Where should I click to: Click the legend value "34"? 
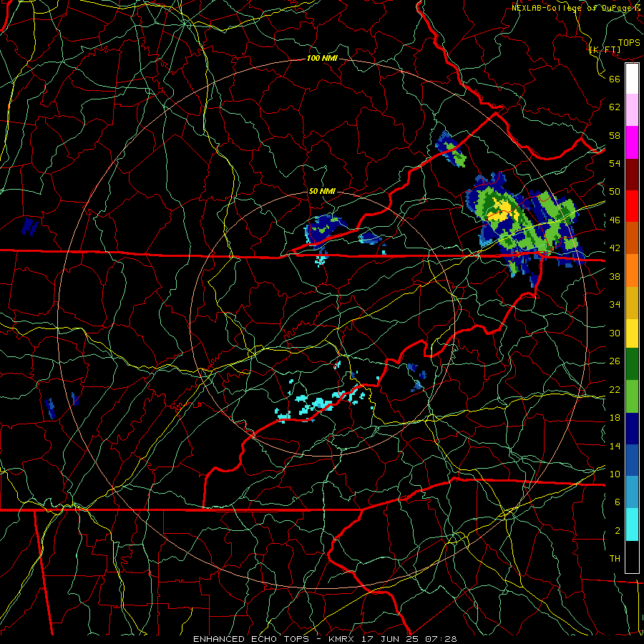click(615, 305)
